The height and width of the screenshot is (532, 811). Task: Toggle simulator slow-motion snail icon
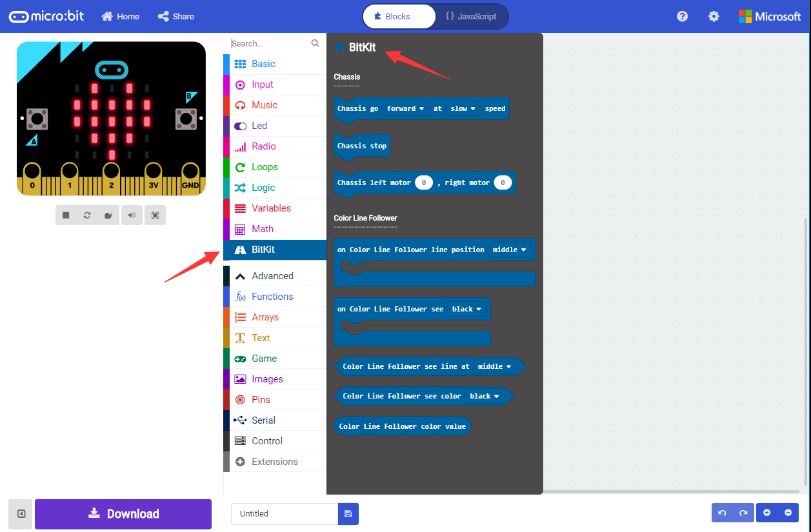coord(108,215)
